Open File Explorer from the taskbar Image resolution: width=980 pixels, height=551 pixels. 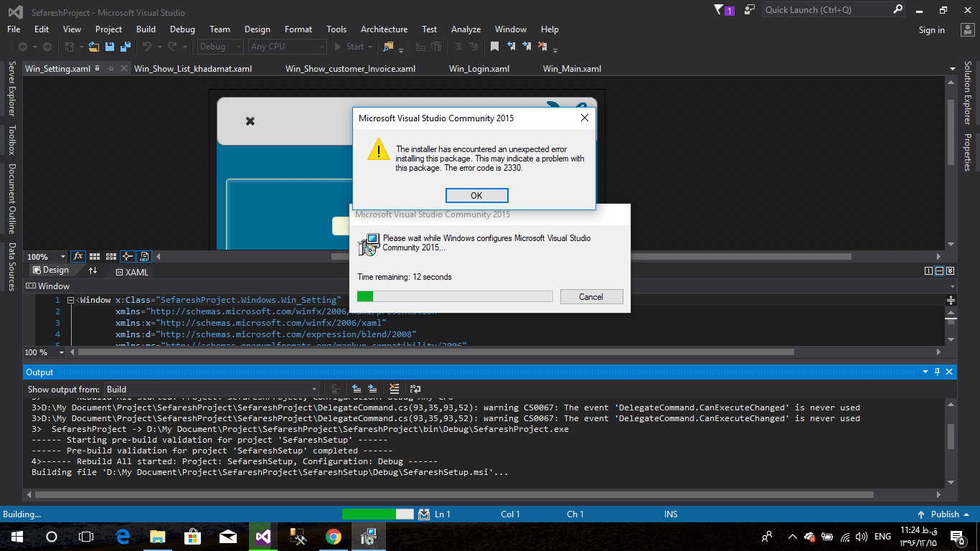(158, 536)
